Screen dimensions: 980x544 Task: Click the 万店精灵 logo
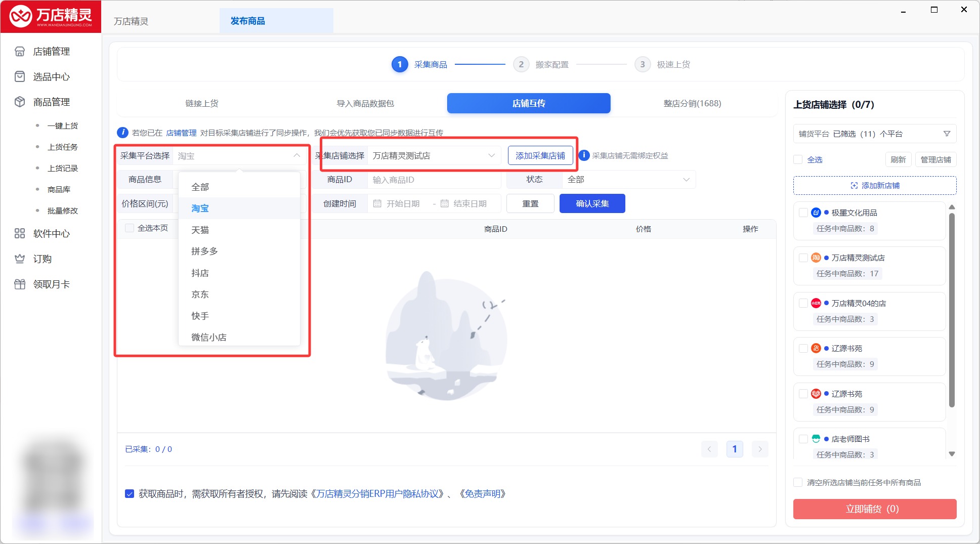pyautogui.click(x=51, y=17)
